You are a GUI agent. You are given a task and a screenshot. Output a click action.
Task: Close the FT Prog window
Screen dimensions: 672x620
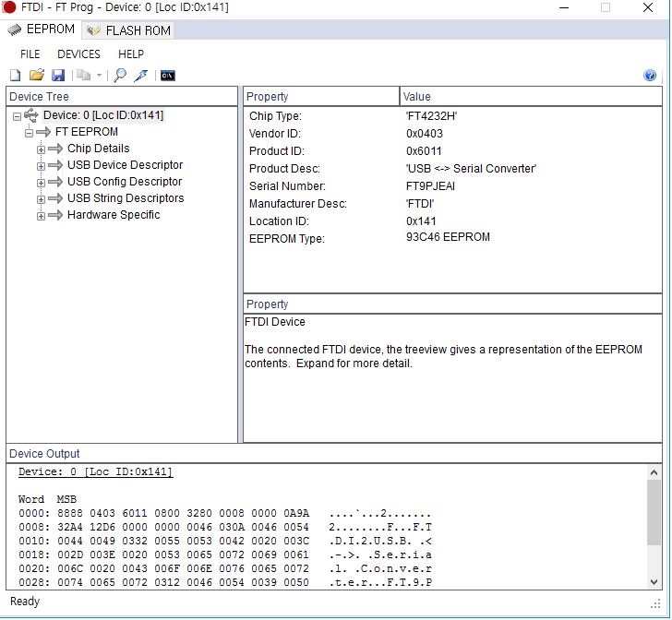point(648,7)
